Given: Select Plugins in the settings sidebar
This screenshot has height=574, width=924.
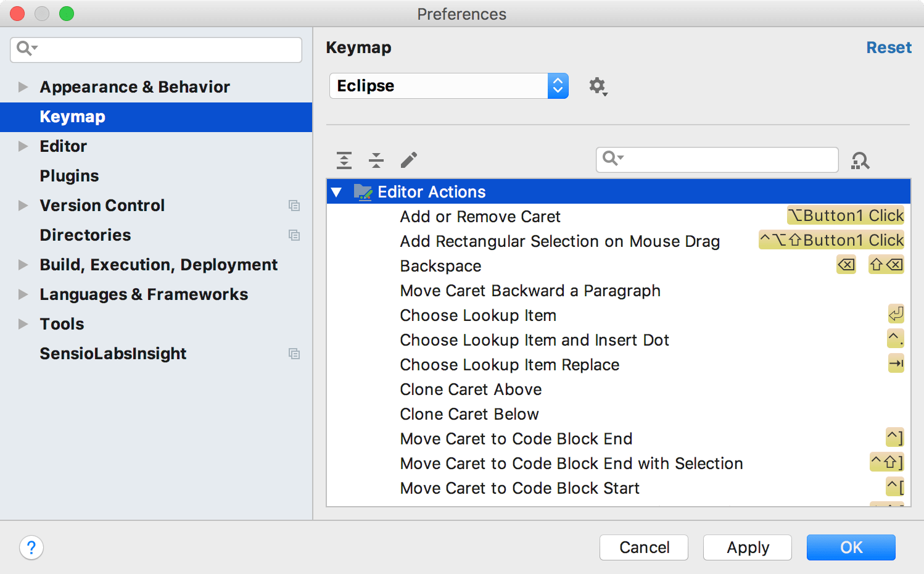Looking at the screenshot, I should (69, 176).
